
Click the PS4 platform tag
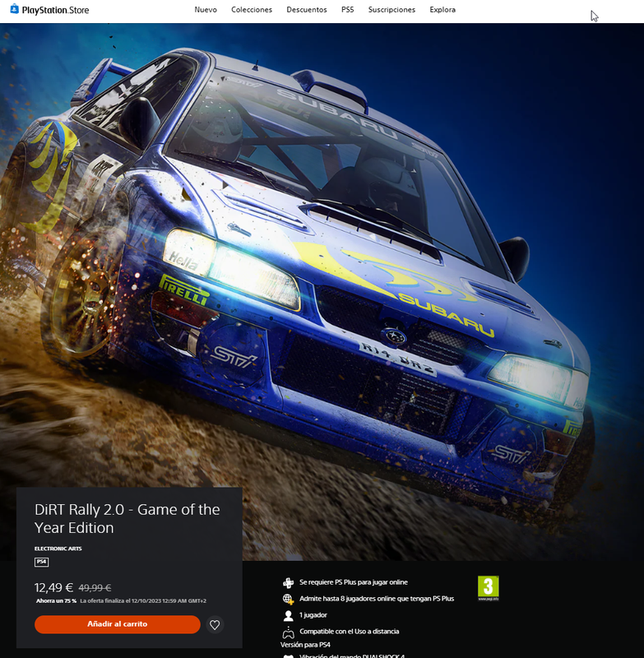(x=41, y=562)
